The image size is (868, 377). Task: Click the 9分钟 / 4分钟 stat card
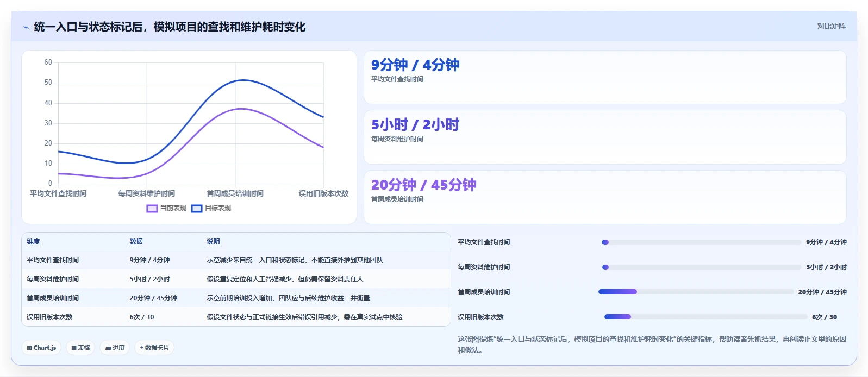tap(605, 77)
